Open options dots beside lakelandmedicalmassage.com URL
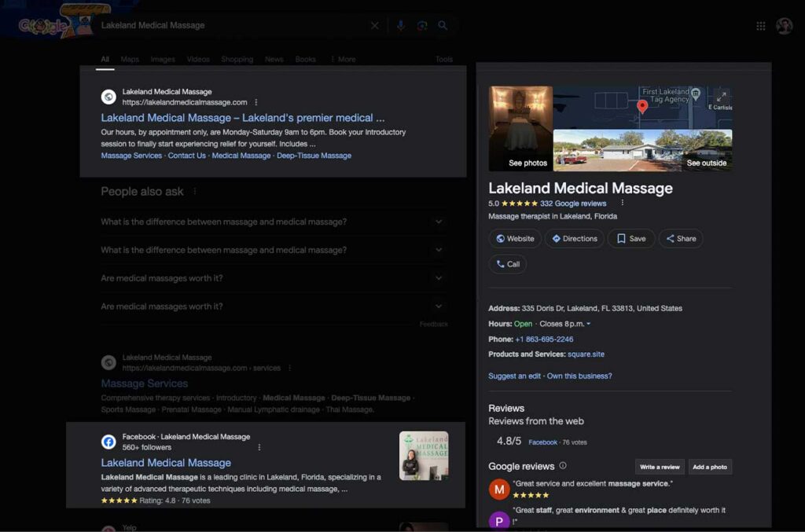Screen dimensions: 805x532 click(255, 102)
